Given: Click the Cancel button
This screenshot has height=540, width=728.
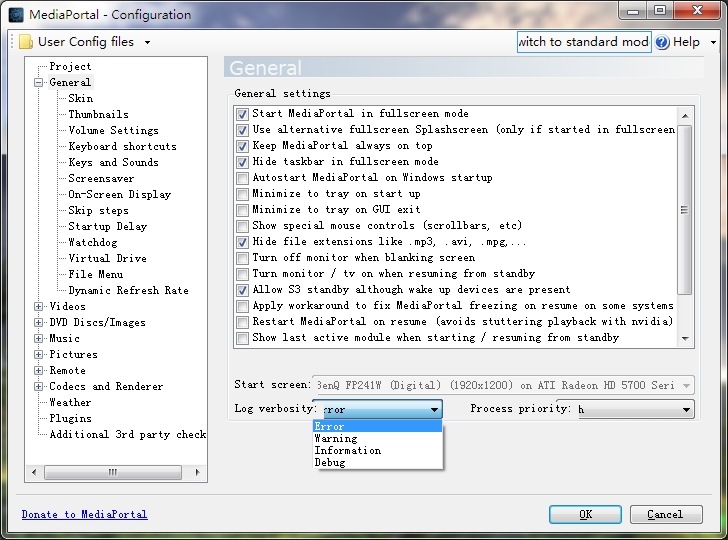Looking at the screenshot, I should click(x=666, y=514).
